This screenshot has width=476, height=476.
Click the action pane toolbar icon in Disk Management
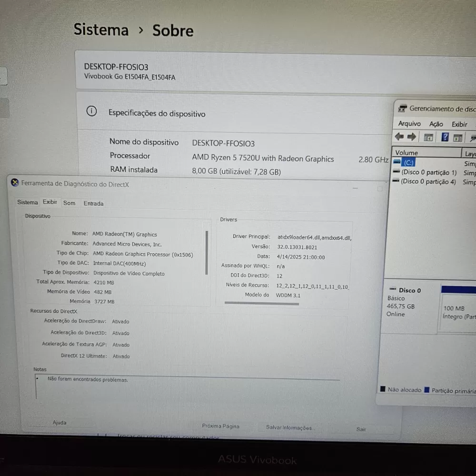[x=458, y=138]
